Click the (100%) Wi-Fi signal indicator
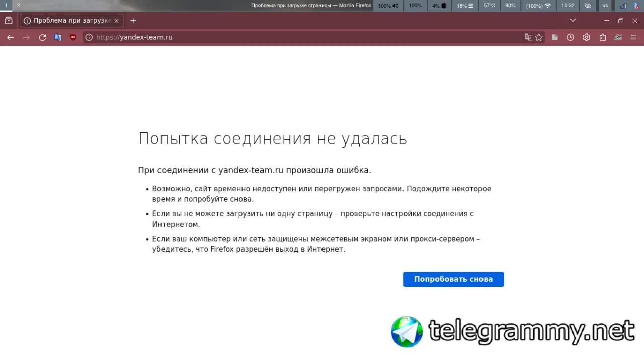Image resolution: width=644 pixels, height=362 pixels. click(538, 6)
